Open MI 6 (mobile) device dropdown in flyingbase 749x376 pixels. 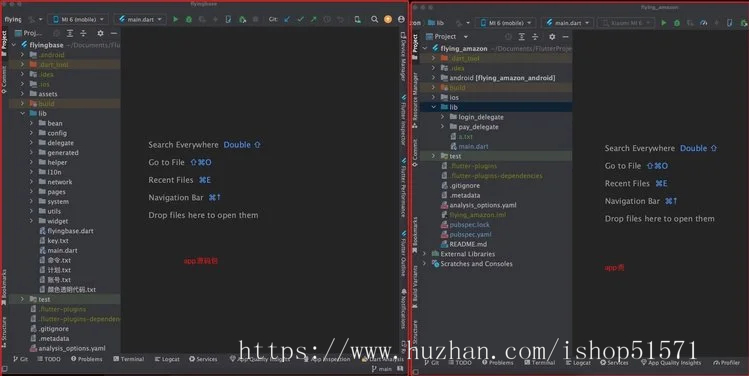point(78,20)
